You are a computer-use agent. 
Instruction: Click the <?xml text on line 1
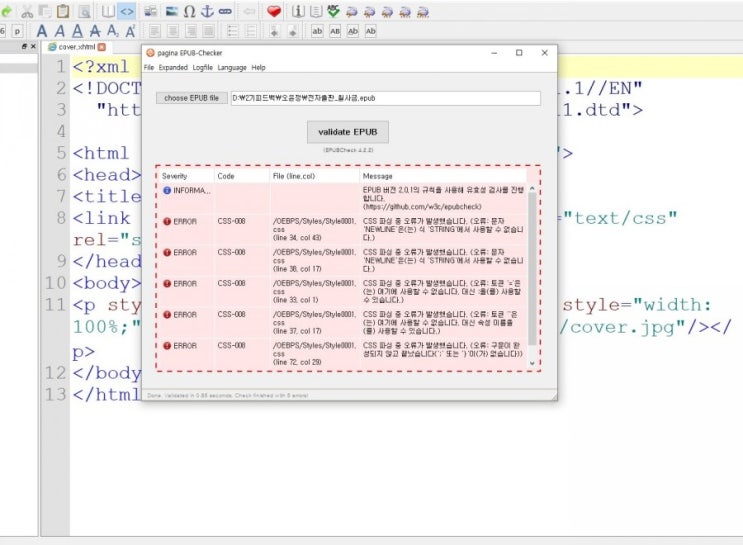[x=100, y=67]
